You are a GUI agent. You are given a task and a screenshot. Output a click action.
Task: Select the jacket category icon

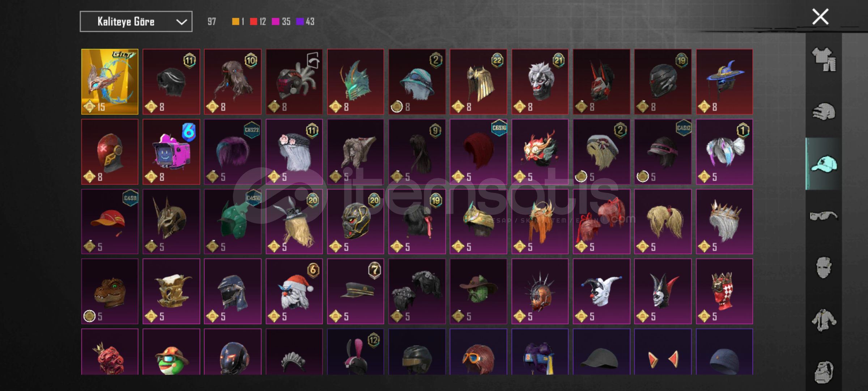click(x=824, y=320)
